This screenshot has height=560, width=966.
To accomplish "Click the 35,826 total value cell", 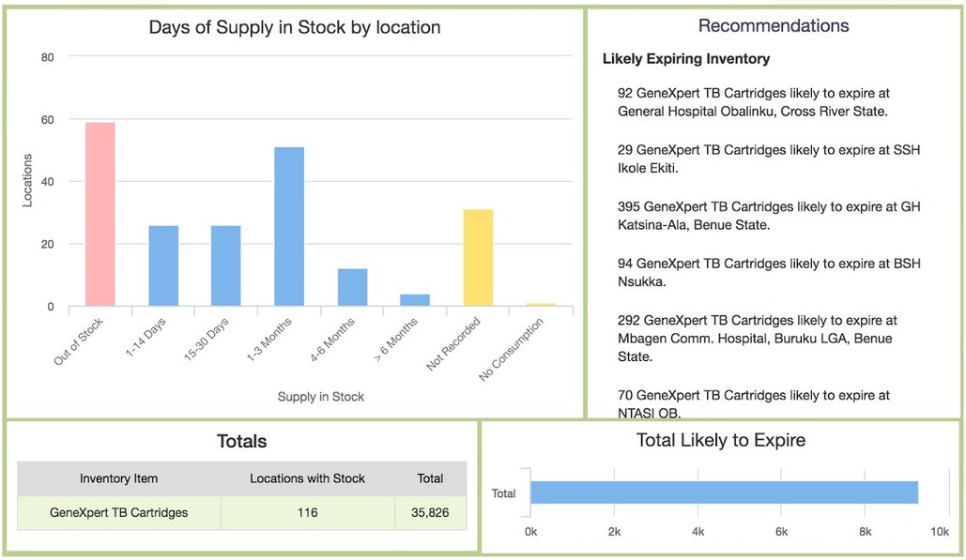I will (x=431, y=512).
